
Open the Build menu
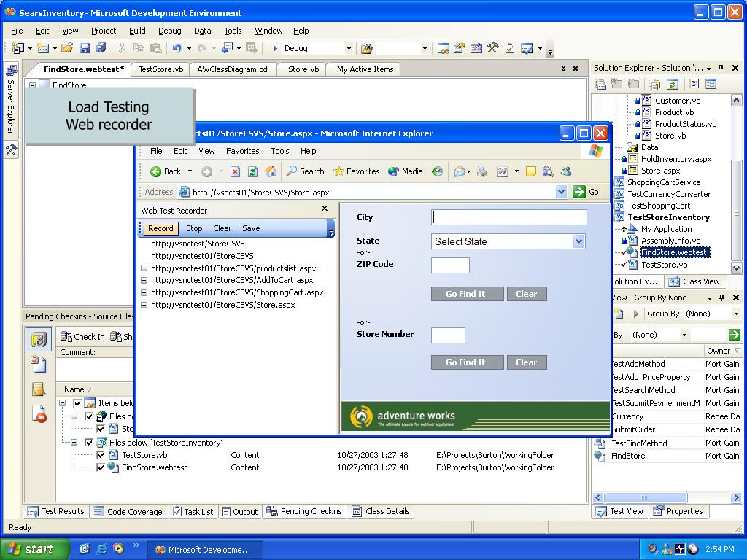(x=137, y=31)
